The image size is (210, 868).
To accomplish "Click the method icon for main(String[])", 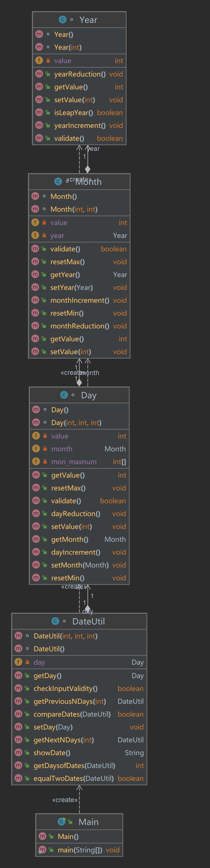I will pos(42,850).
